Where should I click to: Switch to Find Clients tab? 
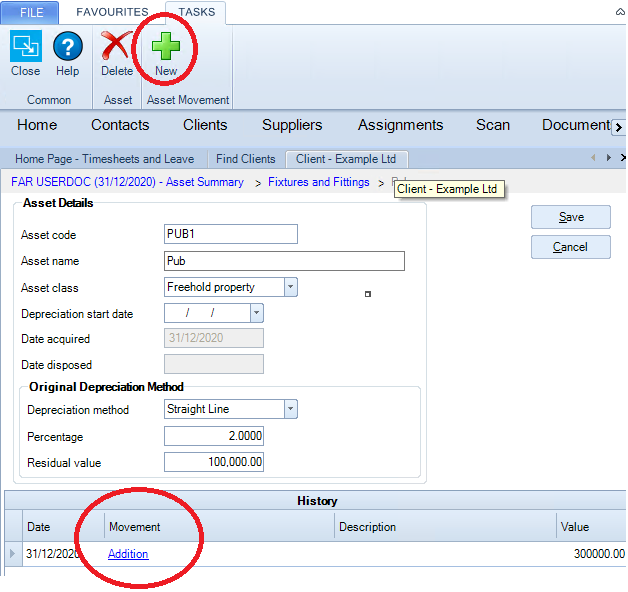click(x=246, y=159)
